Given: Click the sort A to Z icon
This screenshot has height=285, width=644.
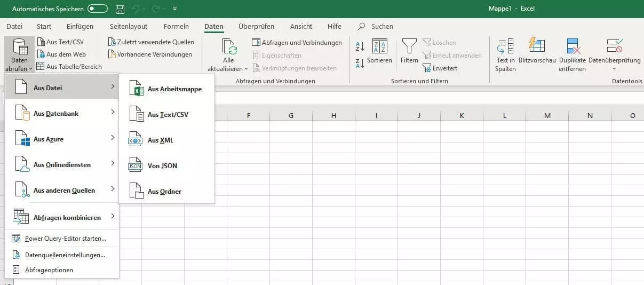Looking at the screenshot, I should click(360, 46).
